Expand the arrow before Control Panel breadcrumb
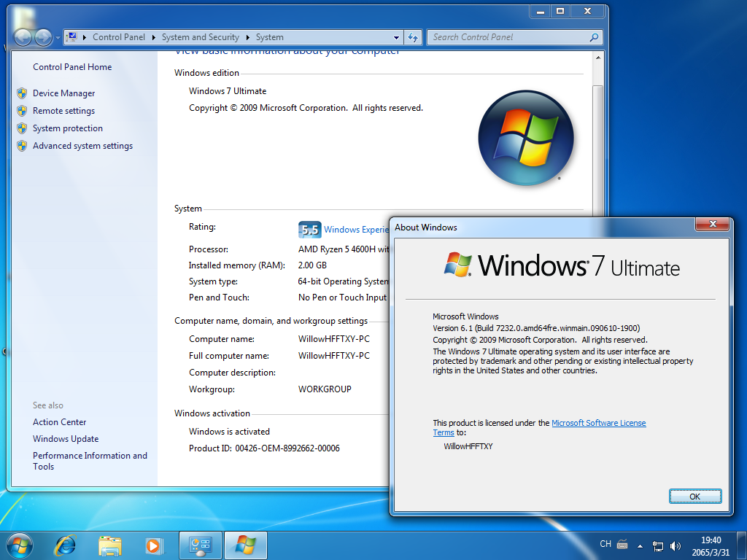This screenshot has height=560, width=747. pyautogui.click(x=85, y=37)
